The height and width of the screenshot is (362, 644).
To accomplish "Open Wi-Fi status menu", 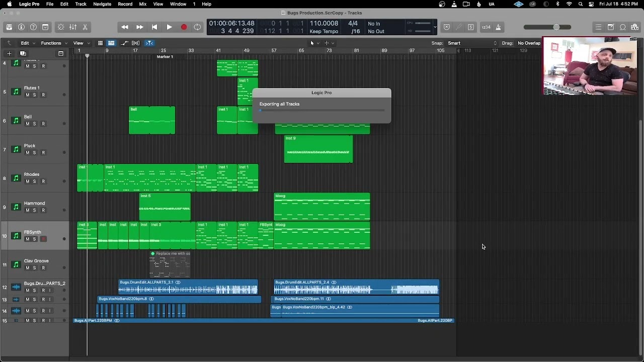I will [569, 4].
